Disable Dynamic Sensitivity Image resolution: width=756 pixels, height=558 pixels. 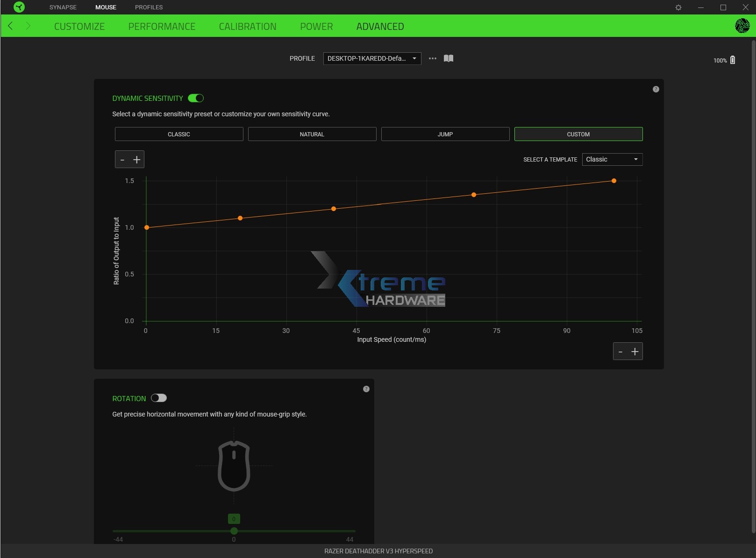[196, 98]
